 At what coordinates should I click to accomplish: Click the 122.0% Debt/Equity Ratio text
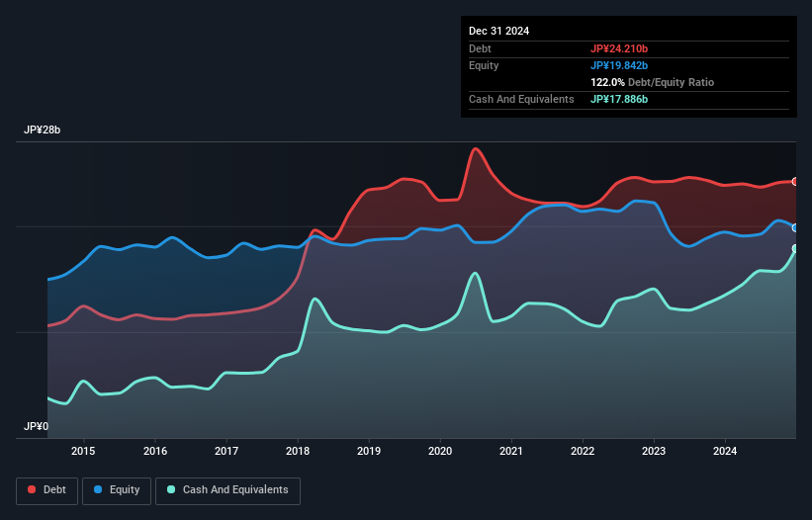click(652, 82)
